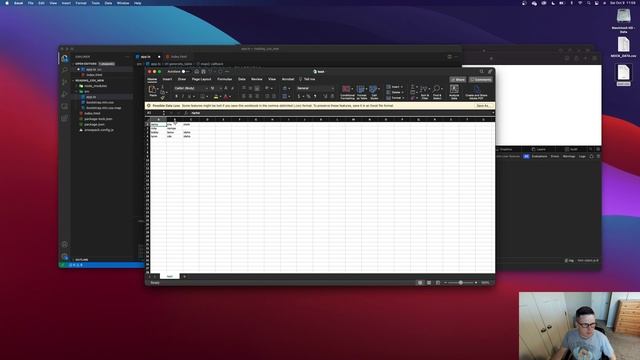Toggle the Warnings filter in Web Inspector console
This screenshot has height=360, width=640.
tap(569, 156)
